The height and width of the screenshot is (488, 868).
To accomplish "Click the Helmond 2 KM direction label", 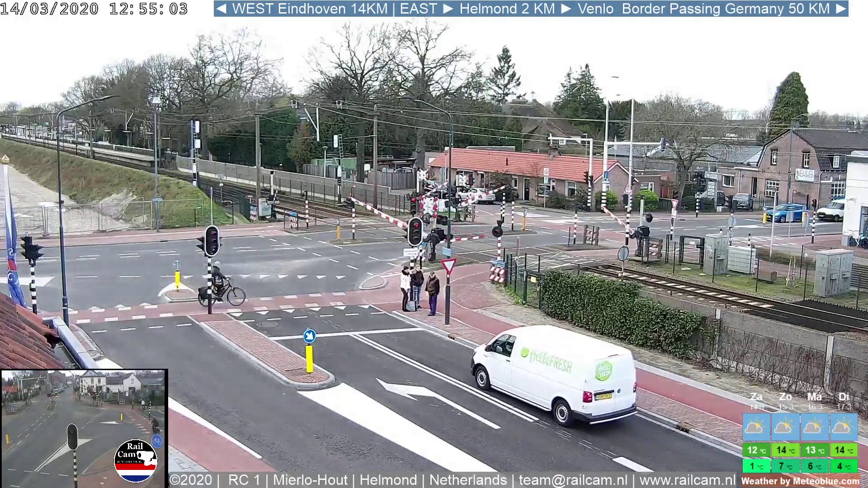I will [507, 9].
